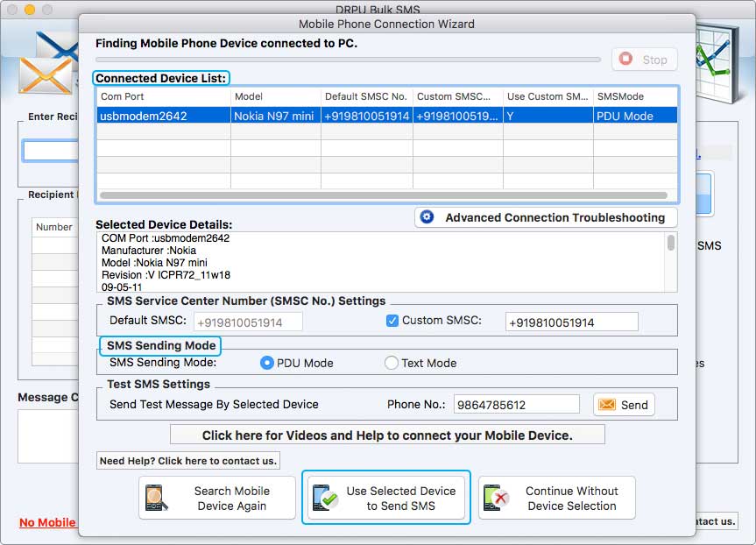This screenshot has width=756, height=545.
Task: Select the Text Mode radio button
Action: (x=391, y=363)
